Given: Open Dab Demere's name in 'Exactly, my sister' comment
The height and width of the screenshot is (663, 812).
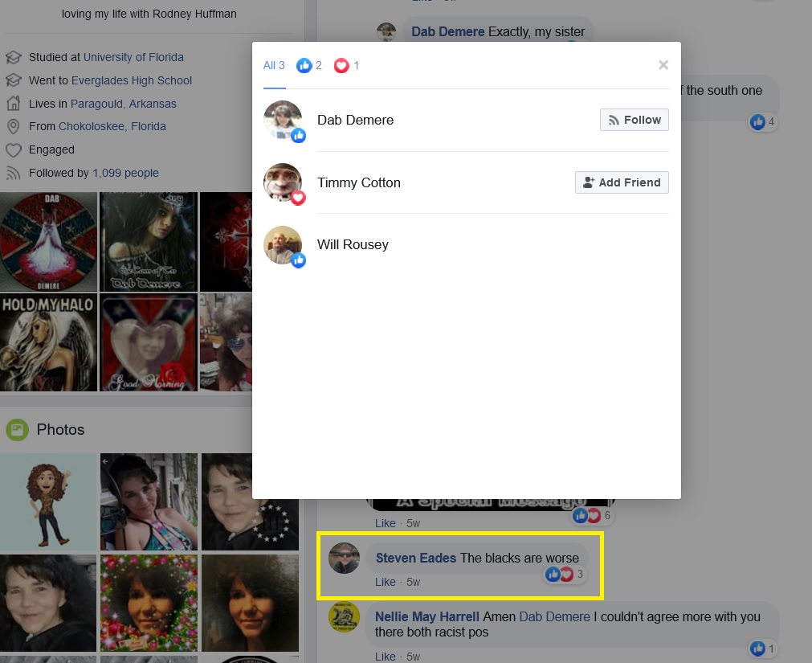Looking at the screenshot, I should pos(448,31).
